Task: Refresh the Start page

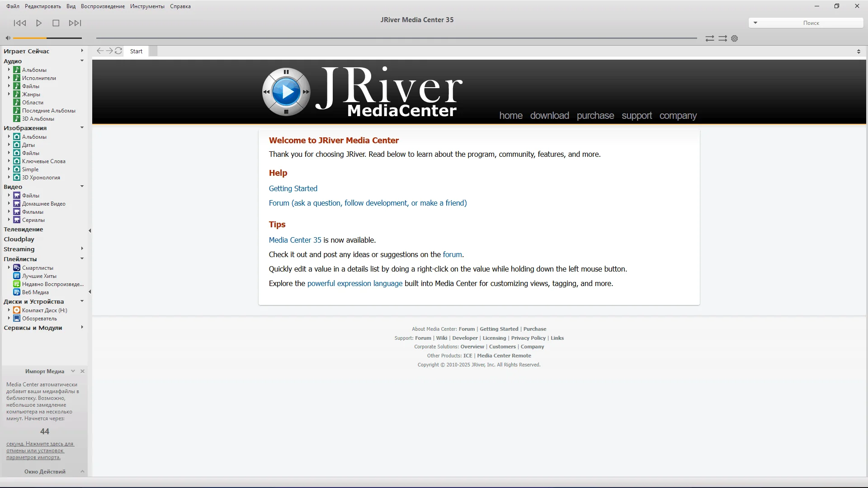Action: (x=118, y=51)
